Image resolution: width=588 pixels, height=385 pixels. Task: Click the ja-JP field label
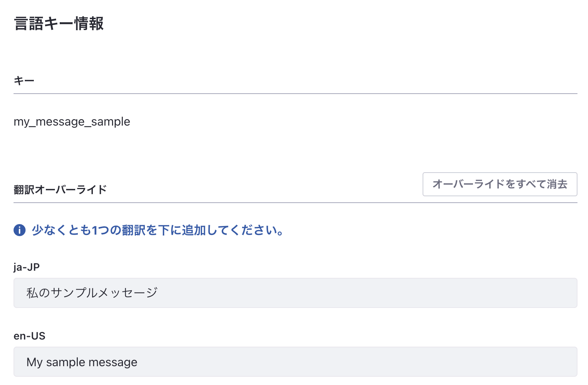coord(26,267)
